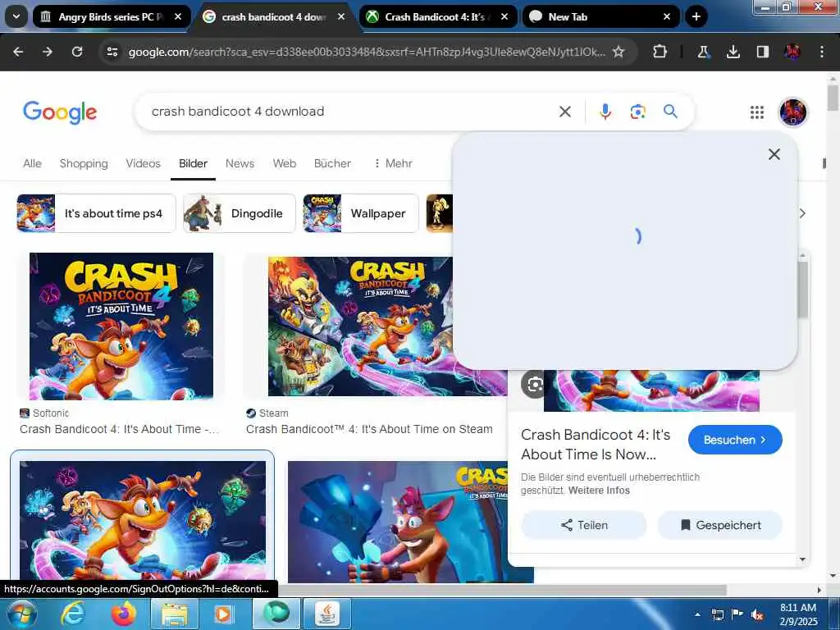This screenshot has width=840, height=630.
Task: Click the It's about time ps4 chip
Action: [96, 213]
